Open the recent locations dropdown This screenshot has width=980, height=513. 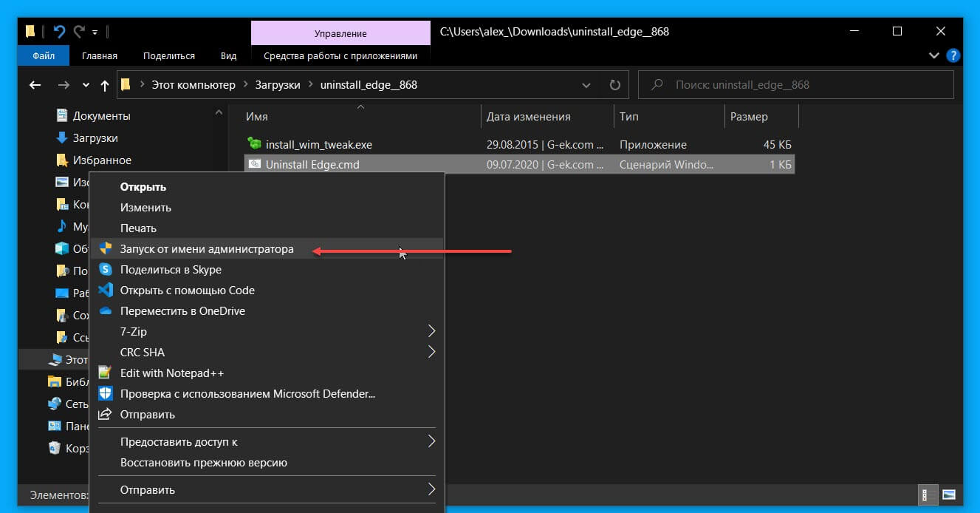tap(86, 85)
